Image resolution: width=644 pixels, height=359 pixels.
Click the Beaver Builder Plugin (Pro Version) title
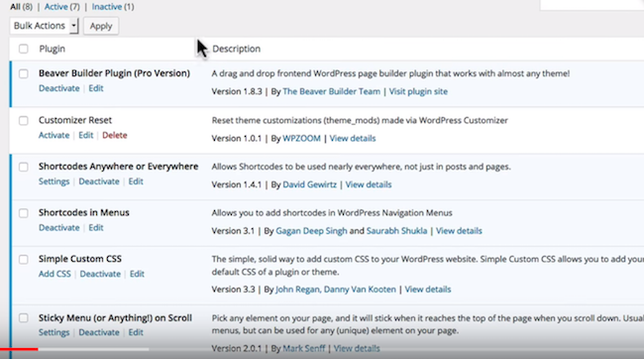coord(114,73)
